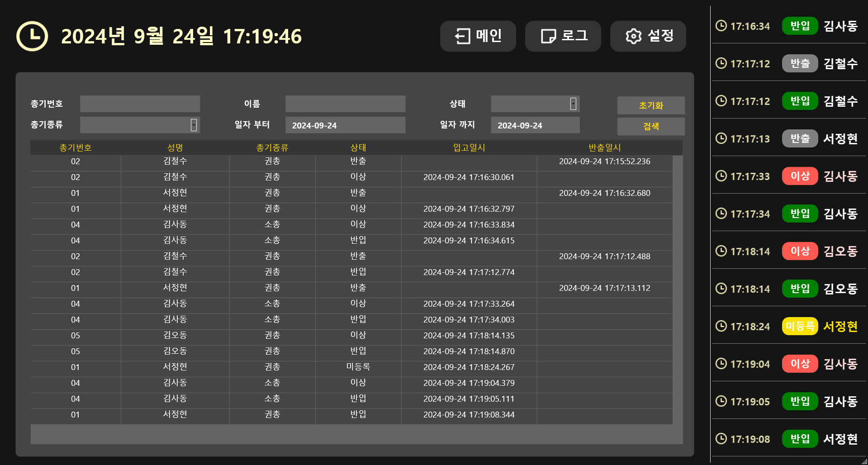Click the red 이상 badge for 김오동

[x=800, y=251]
